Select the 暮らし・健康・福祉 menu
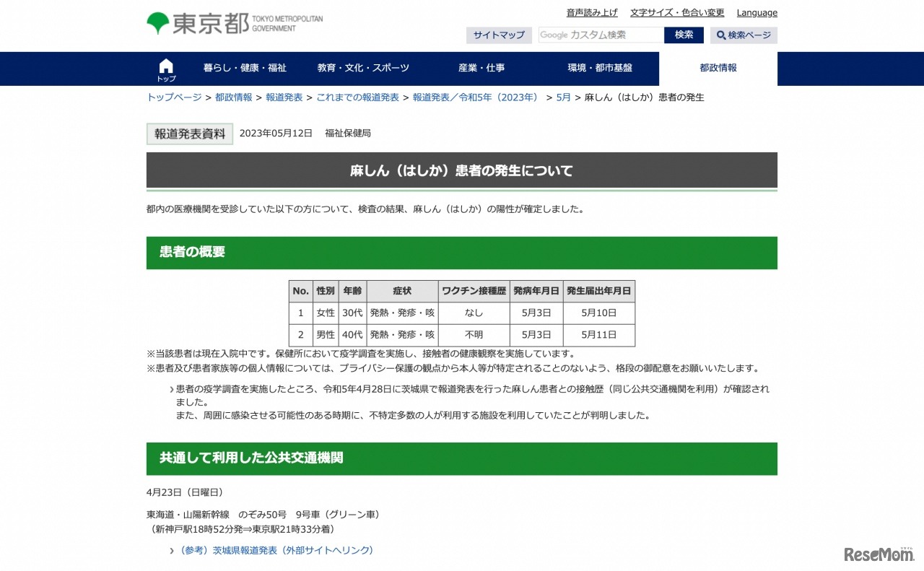 245,68
